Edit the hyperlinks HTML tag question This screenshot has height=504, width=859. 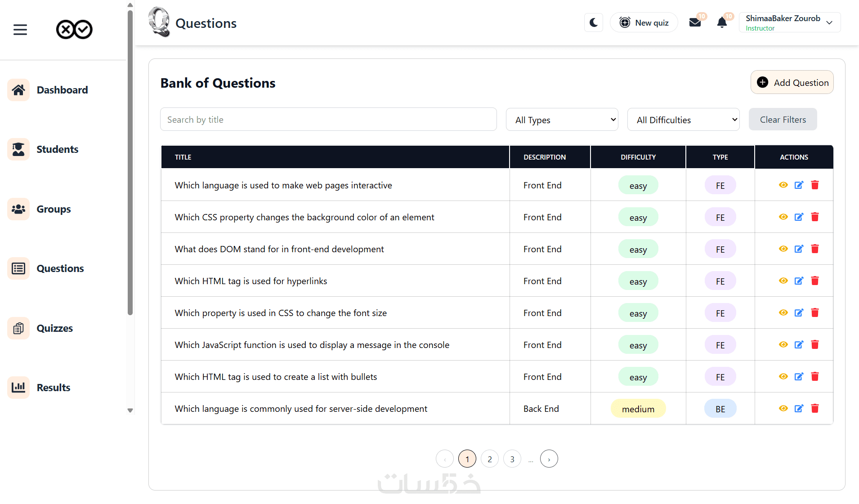click(x=799, y=281)
